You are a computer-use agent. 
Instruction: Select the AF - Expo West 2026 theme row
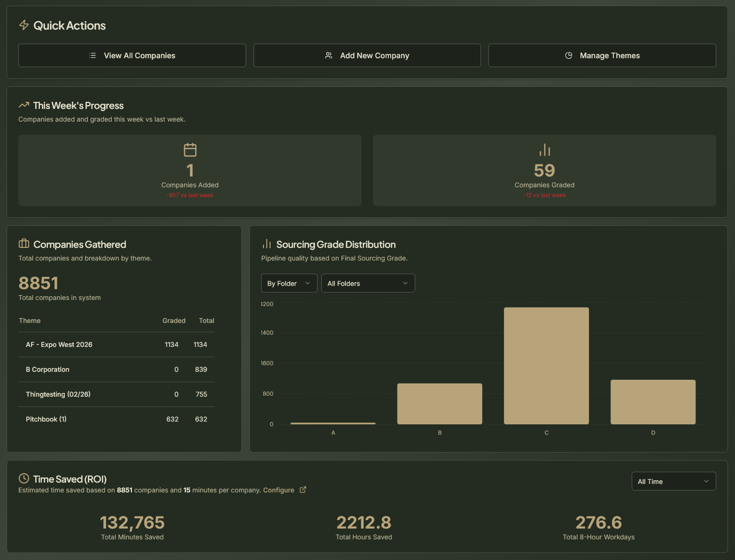(x=116, y=344)
